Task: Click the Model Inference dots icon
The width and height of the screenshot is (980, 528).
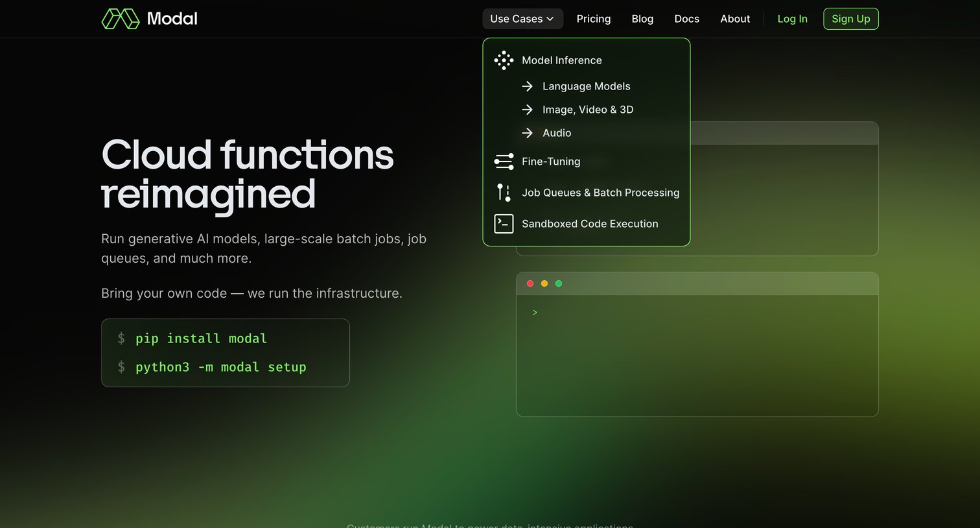Action: tap(504, 60)
